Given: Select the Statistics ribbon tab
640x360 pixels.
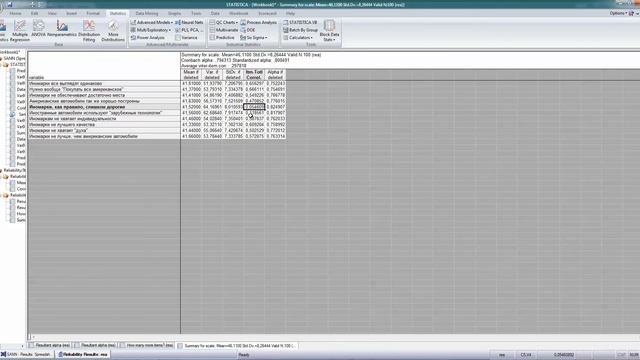Looking at the screenshot, I should pyautogui.click(x=118, y=13).
